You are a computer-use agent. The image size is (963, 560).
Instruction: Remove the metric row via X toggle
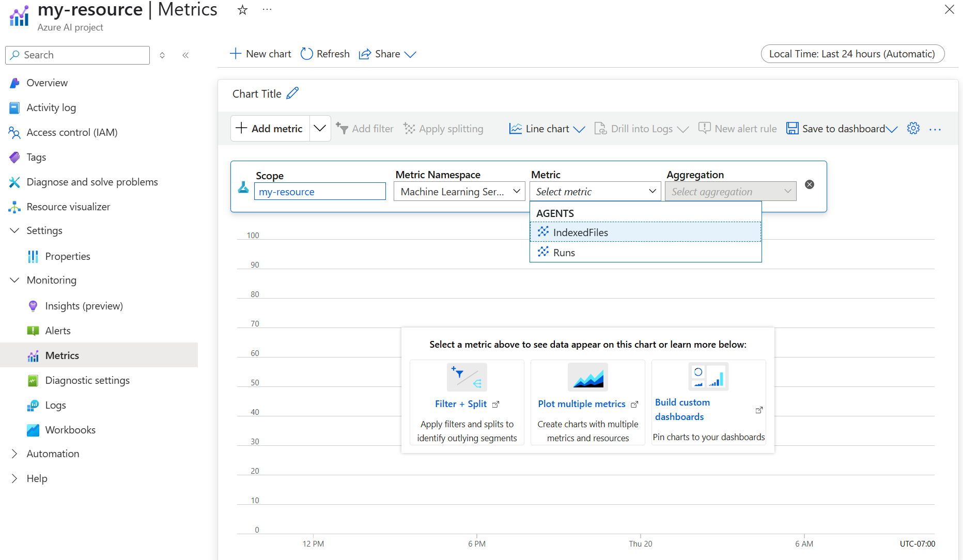click(x=810, y=184)
